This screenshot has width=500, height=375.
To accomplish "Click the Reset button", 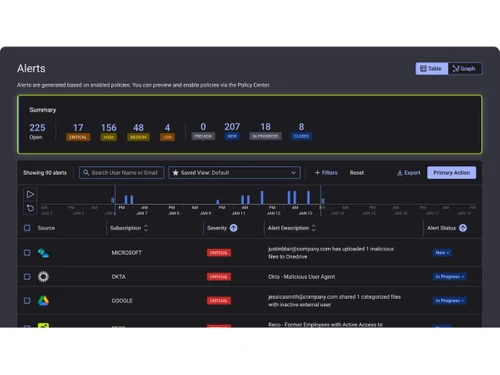I will point(357,173).
